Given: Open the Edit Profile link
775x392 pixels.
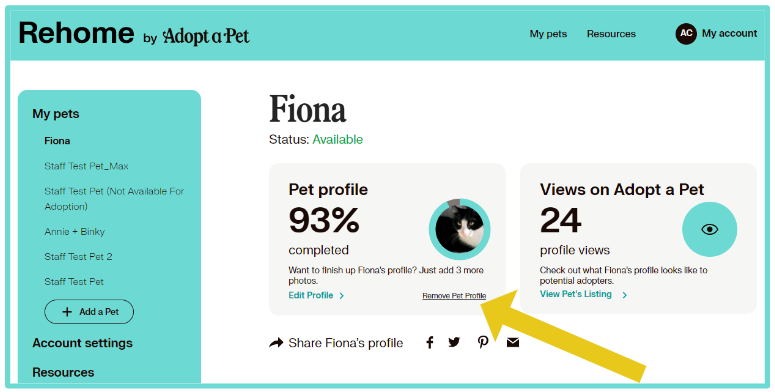Looking at the screenshot, I should coord(311,296).
